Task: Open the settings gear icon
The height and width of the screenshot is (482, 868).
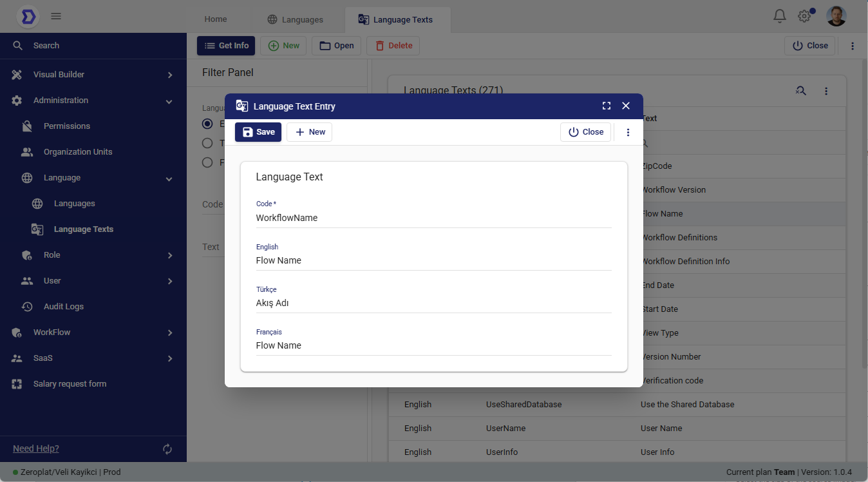Action: (804, 16)
